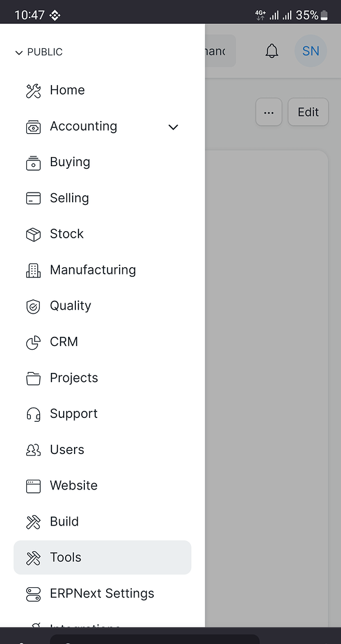This screenshot has height=644, width=341.
Task: Click the Manufacturing building icon
Action: click(x=33, y=270)
